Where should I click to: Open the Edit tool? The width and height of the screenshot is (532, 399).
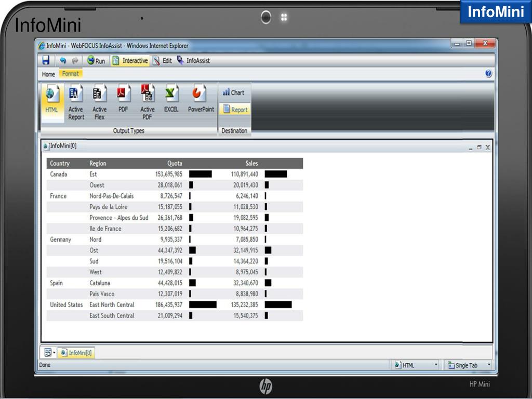pos(162,60)
